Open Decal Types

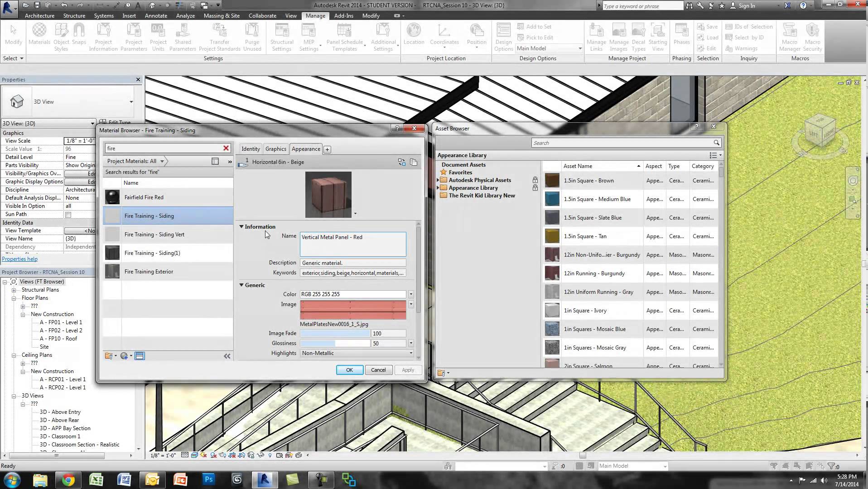click(638, 37)
